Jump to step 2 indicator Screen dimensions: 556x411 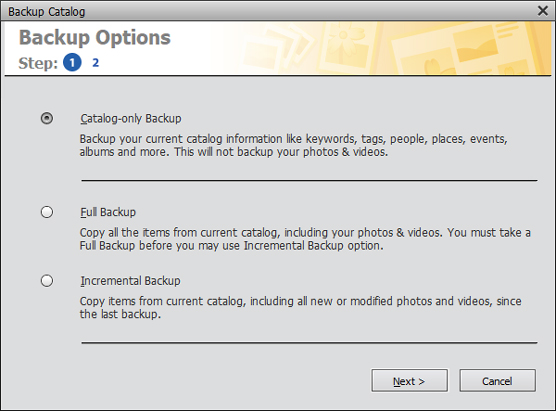[95, 63]
